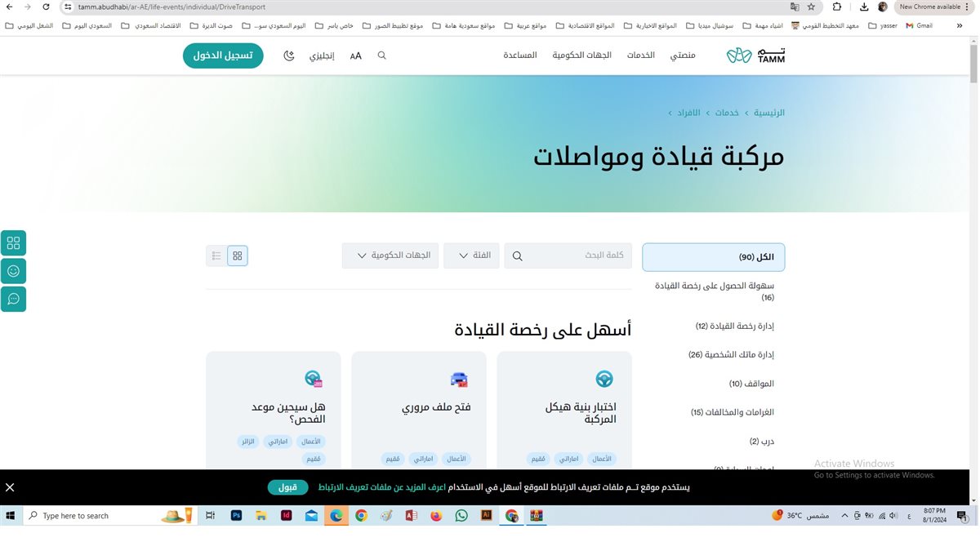The image size is (980, 551).
Task: Open InDesign from the taskbar
Action: [287, 516]
